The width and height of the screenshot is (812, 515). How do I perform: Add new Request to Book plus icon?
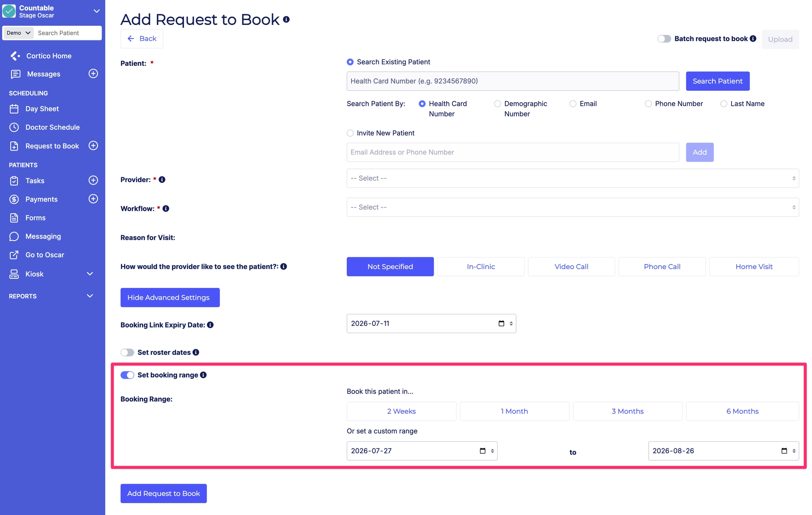coord(93,146)
